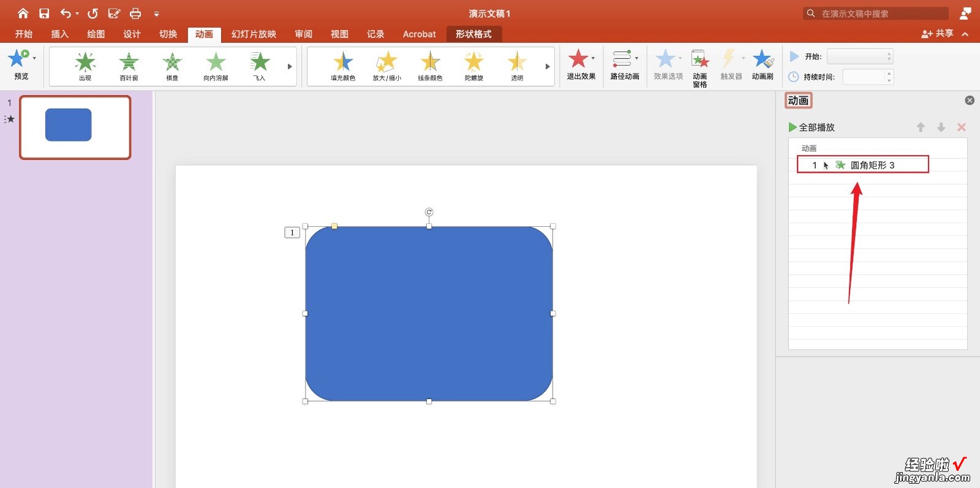This screenshot has width=980, height=488.
Task: Apply the 百叶窗 entrance effect
Action: [x=129, y=66]
